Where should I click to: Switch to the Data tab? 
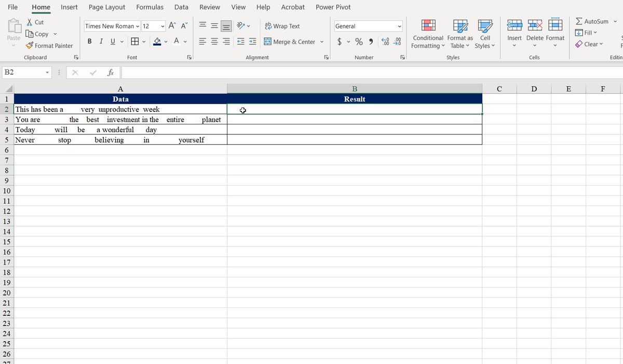pos(181,7)
